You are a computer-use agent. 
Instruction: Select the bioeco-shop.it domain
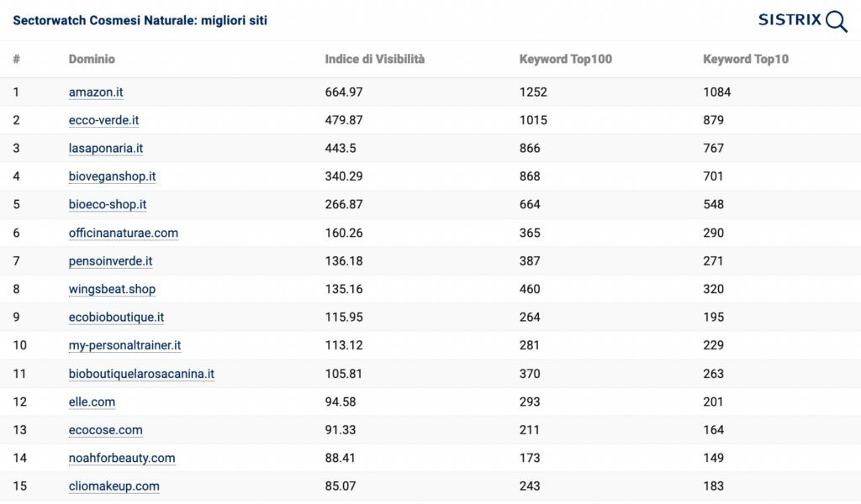pyautogui.click(x=108, y=205)
